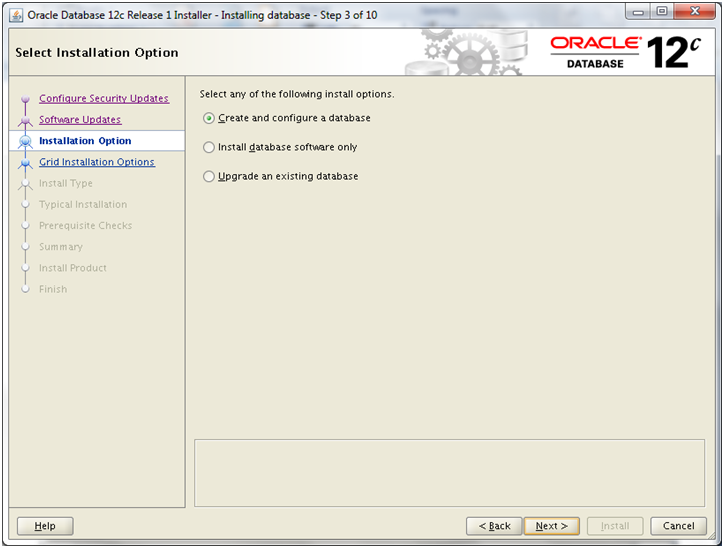The image size is (724, 548).
Task: Click Installation Option current step
Action: tap(85, 141)
